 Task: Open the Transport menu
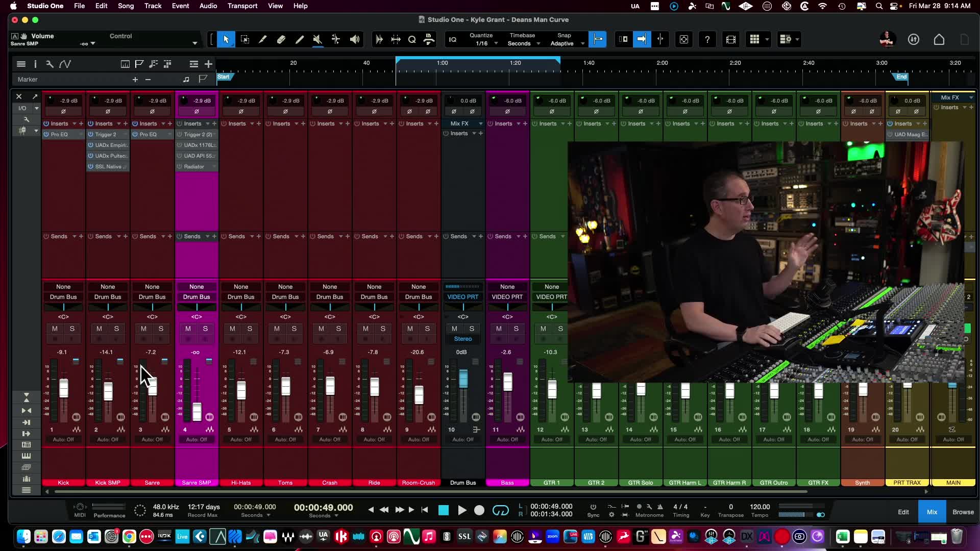pos(242,6)
